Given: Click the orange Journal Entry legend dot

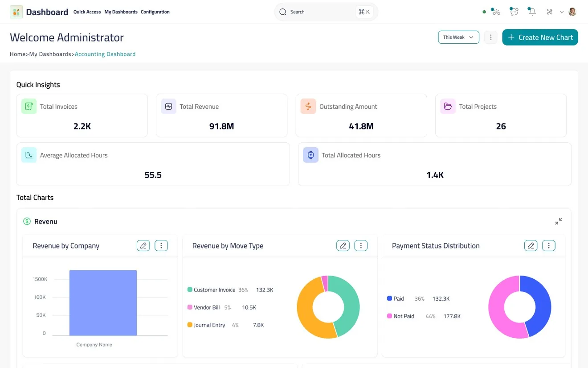Looking at the screenshot, I should [x=190, y=325].
